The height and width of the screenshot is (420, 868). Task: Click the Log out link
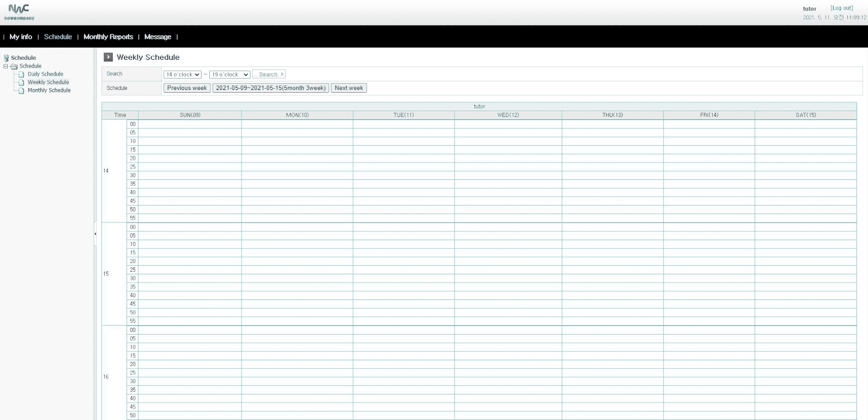[x=842, y=8]
